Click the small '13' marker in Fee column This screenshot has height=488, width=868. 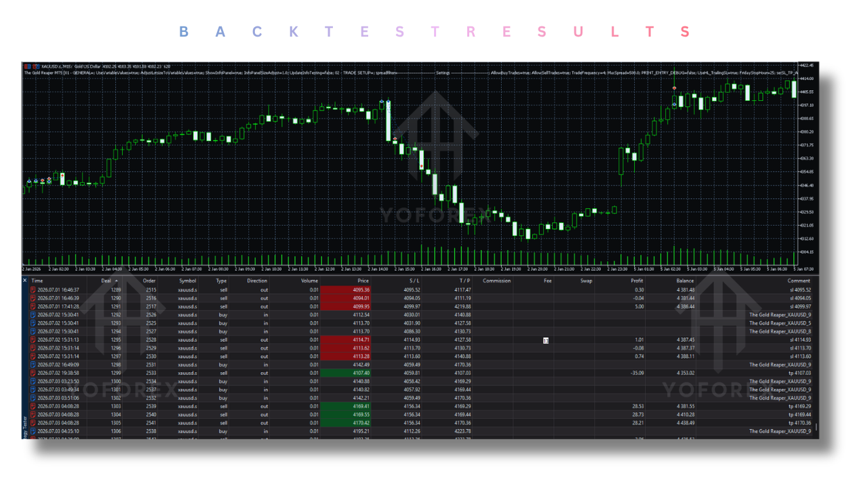pyautogui.click(x=546, y=340)
